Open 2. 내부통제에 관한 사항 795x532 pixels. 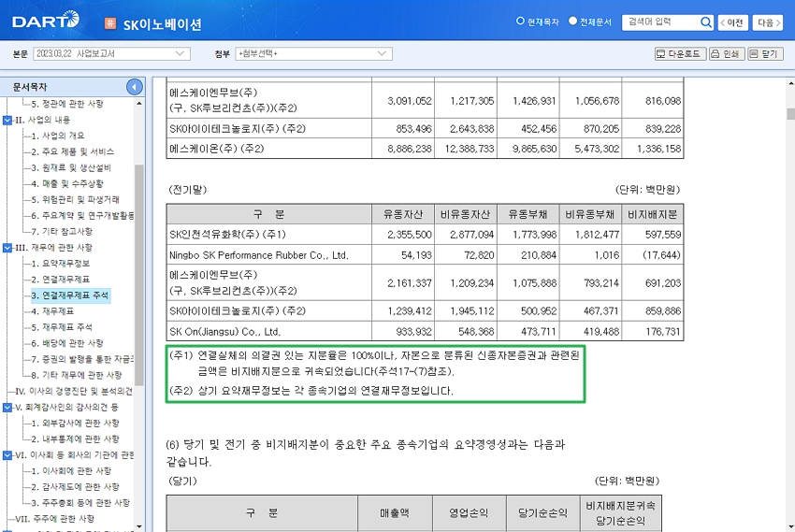click(75, 439)
